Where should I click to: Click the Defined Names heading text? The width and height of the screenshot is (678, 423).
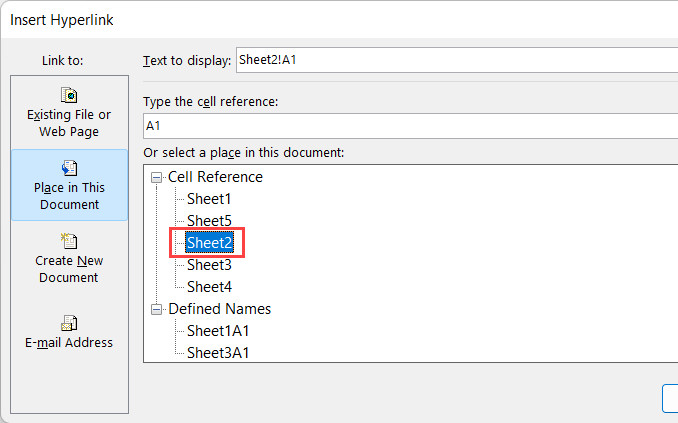click(x=219, y=309)
